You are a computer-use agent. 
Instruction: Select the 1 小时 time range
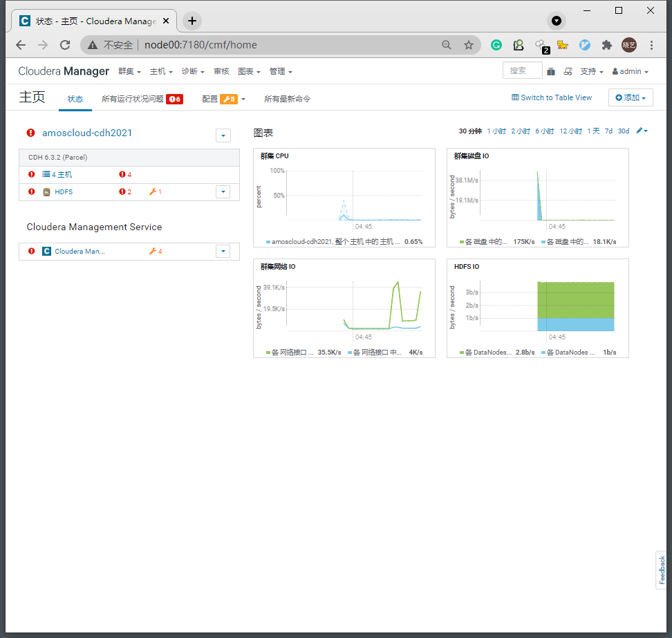click(x=496, y=131)
